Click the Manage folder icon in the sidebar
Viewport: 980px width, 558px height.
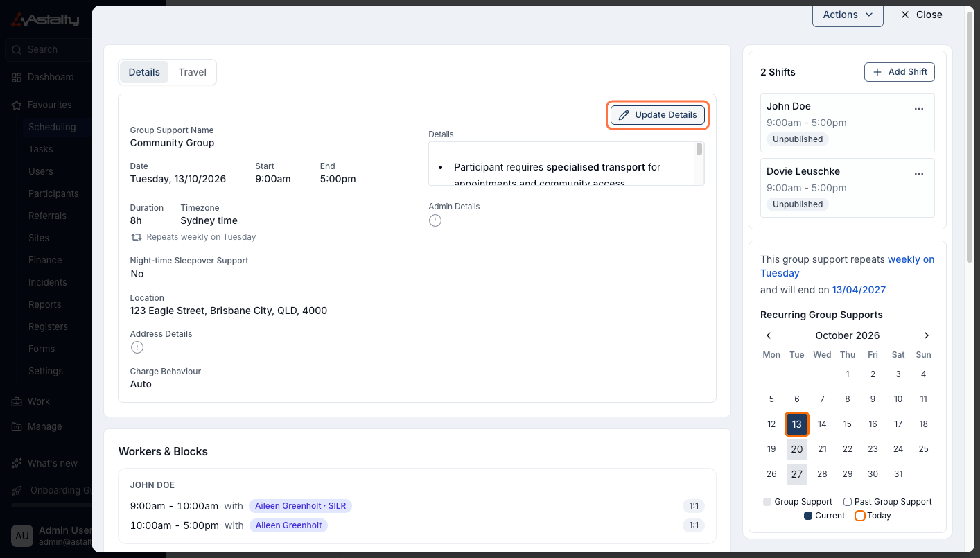17,427
